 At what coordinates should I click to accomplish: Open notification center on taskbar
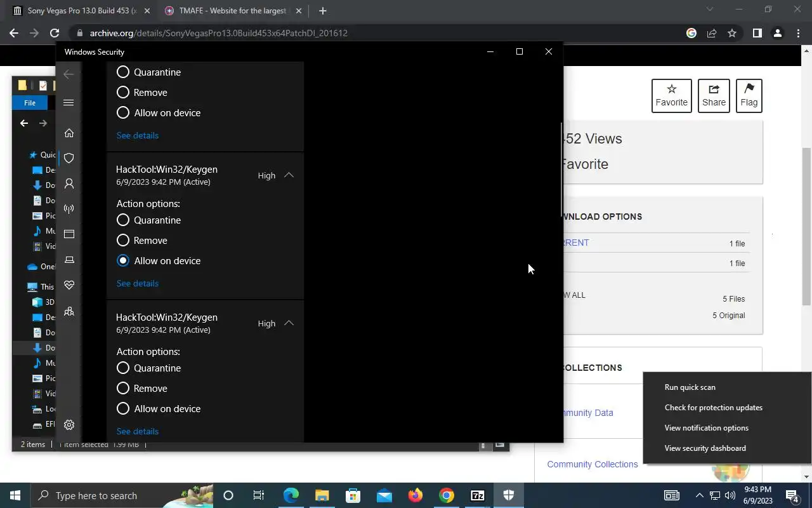click(x=792, y=495)
